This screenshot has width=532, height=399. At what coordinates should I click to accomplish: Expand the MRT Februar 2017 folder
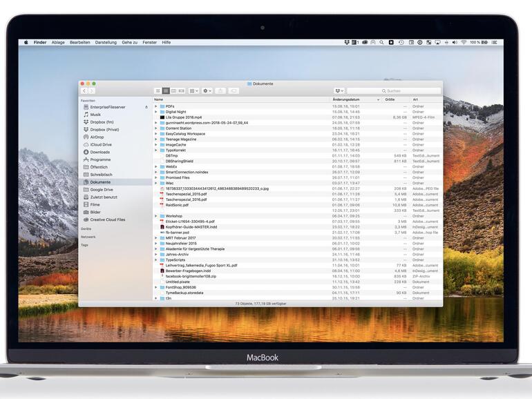click(156, 238)
